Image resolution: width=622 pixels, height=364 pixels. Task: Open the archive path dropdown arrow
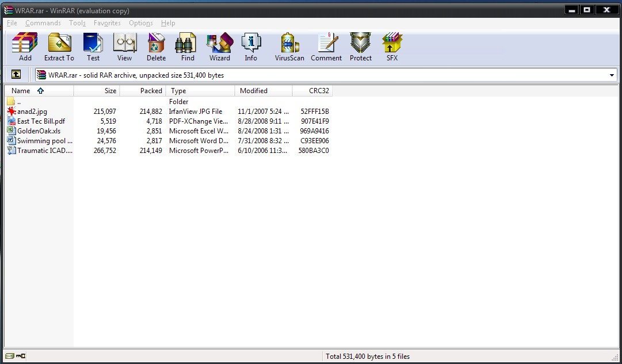coord(612,75)
